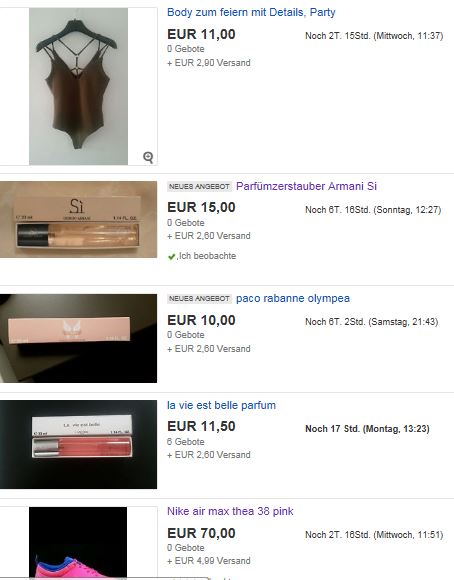
Task: Open the la vie est belle parfum listing
Action: pyautogui.click(x=221, y=405)
